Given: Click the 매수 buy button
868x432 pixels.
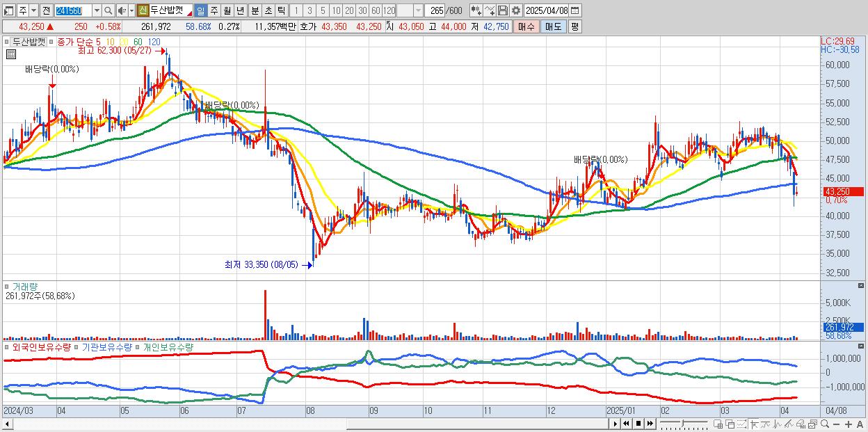Looking at the screenshot, I should [527, 26].
